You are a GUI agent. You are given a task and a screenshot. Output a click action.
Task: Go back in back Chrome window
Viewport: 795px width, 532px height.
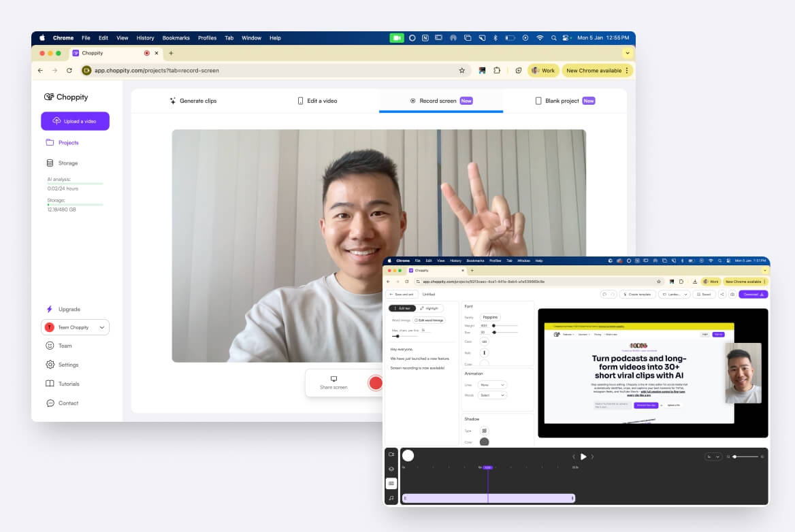click(x=40, y=71)
